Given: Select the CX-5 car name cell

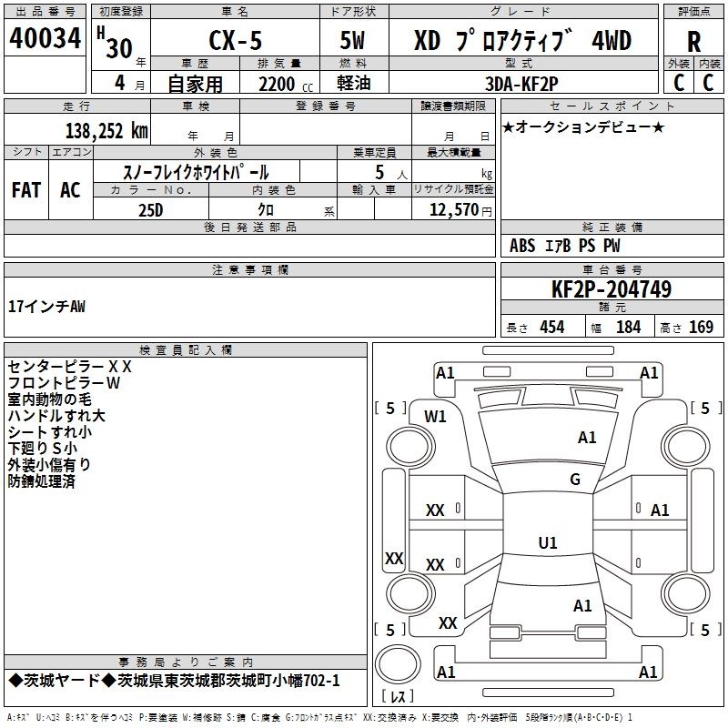Looking at the screenshot, I should point(235,39).
